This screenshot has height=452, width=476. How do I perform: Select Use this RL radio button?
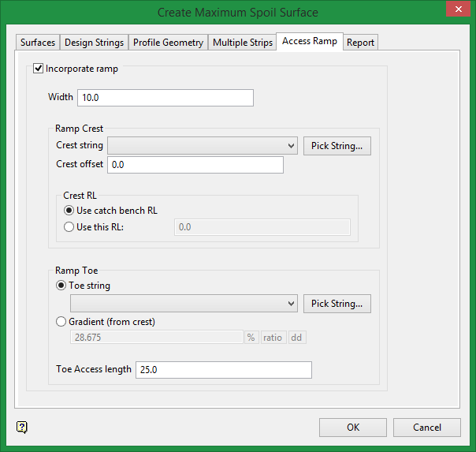point(69,227)
